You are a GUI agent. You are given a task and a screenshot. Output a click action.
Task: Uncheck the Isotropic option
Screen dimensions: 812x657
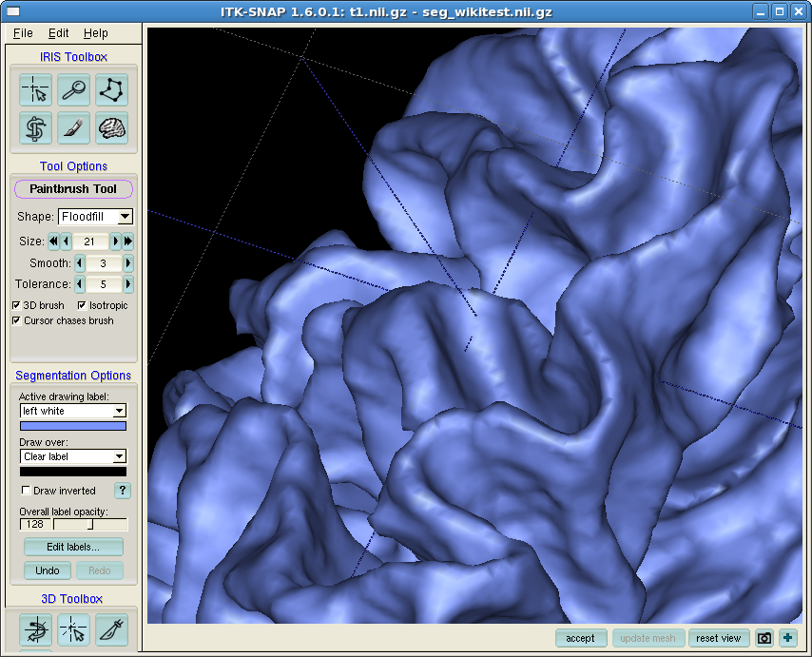pos(82,305)
